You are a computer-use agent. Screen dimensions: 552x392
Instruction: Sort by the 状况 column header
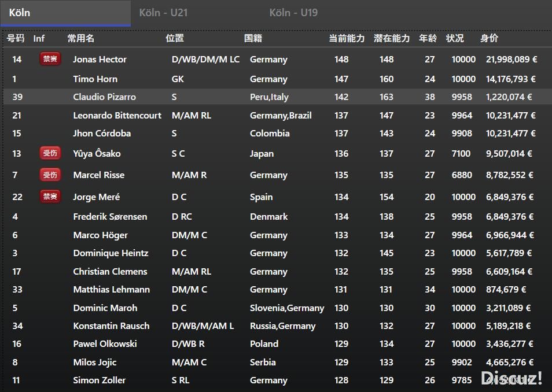(x=455, y=38)
